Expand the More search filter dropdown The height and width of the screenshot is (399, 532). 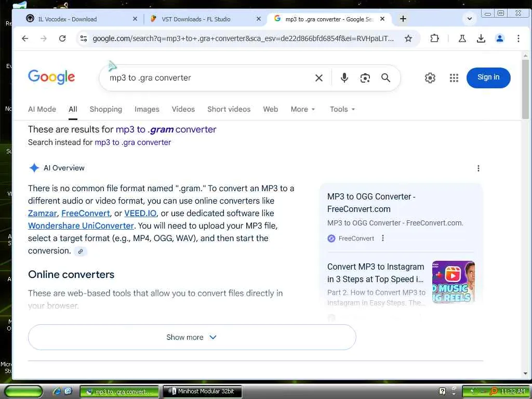coord(303,109)
